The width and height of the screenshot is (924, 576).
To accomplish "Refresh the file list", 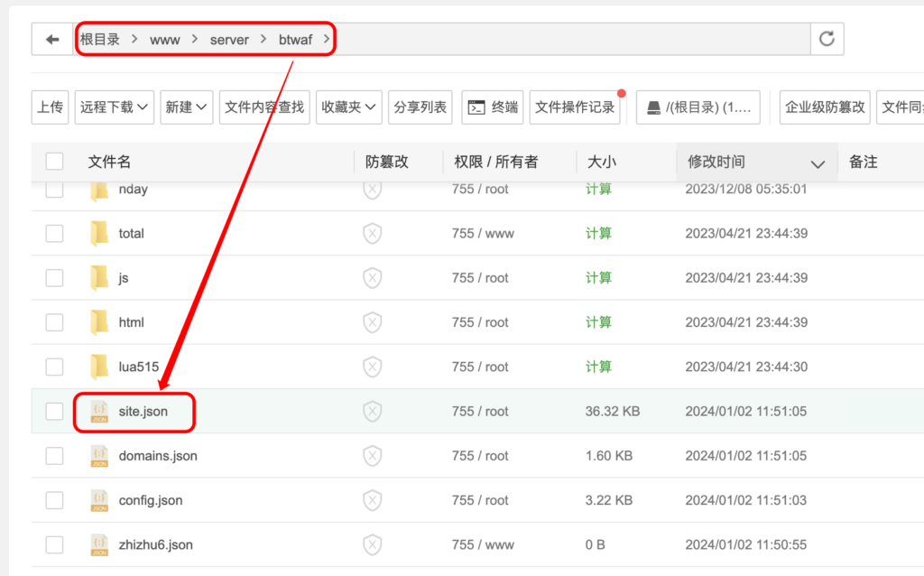I will point(827,40).
